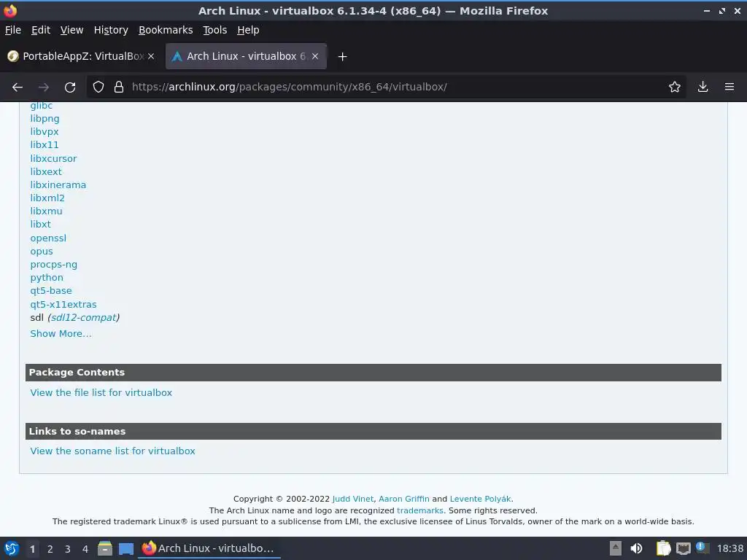This screenshot has height=560, width=747.
Task: Show site security padlock details
Action: [119, 87]
